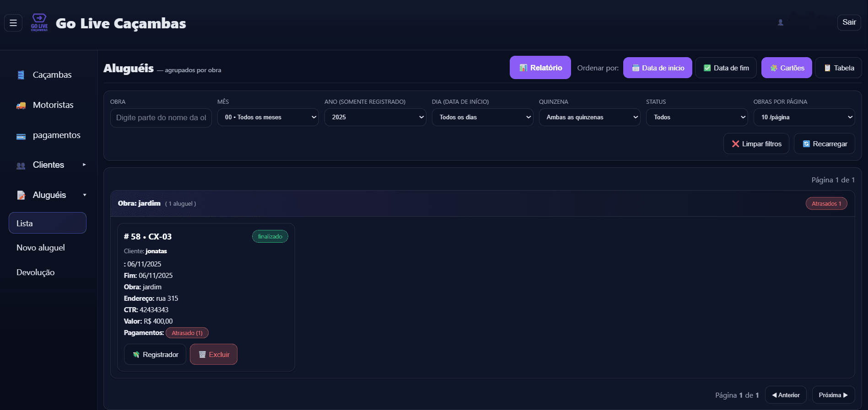Open the Quinzena dropdown
The height and width of the screenshot is (410, 868).
click(x=589, y=117)
